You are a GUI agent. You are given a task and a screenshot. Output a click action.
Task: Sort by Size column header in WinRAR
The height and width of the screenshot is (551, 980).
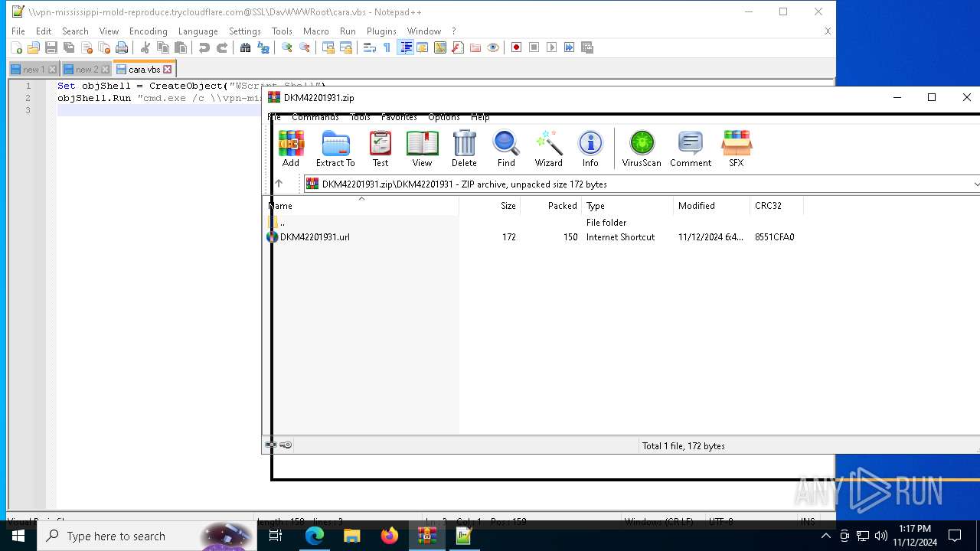pos(490,206)
